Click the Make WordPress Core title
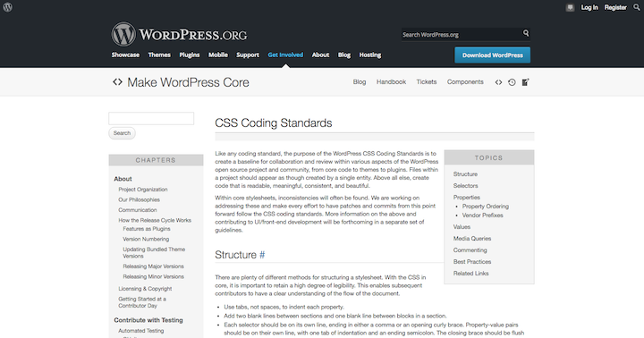 pos(188,82)
